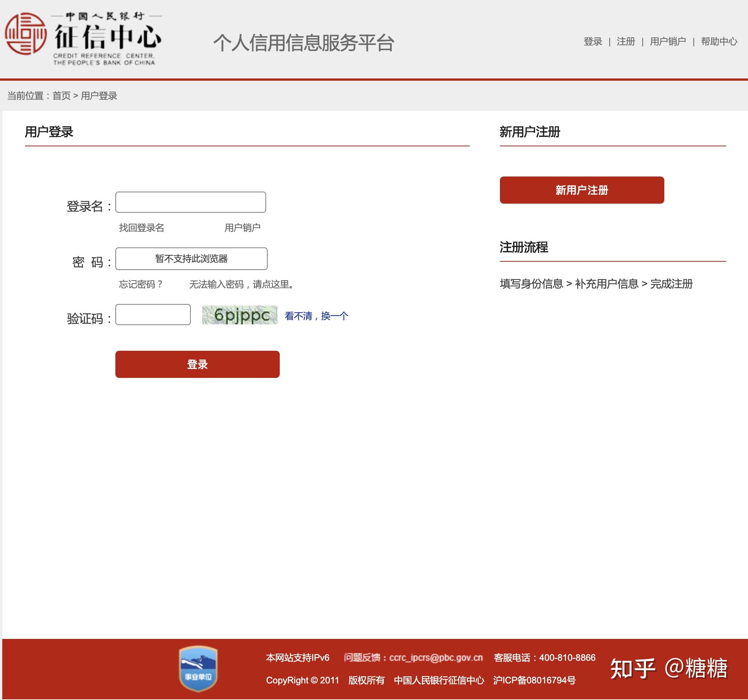Click the 密码 field showing 暂不支持此浏览器
The width and height of the screenshot is (748, 700).
(191, 258)
